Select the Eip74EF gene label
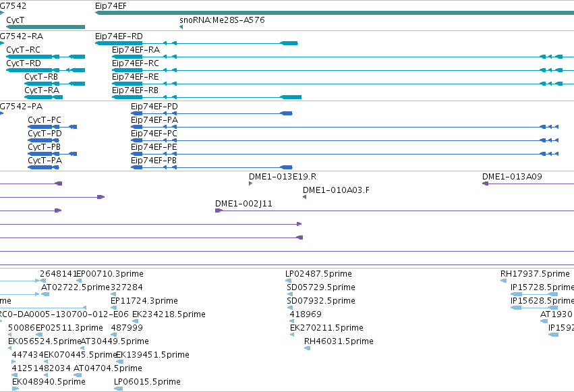Image resolution: width=574 pixels, height=392 pixels. (111, 6)
